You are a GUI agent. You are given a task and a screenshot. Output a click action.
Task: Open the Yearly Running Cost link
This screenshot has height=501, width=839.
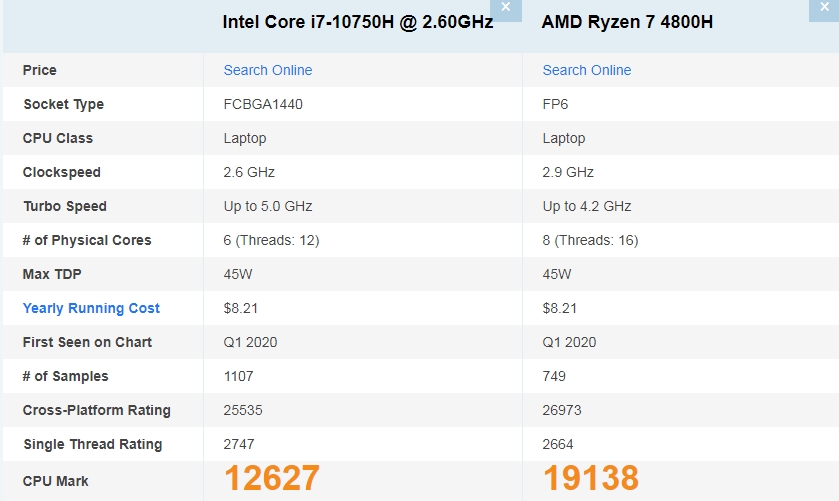point(91,308)
